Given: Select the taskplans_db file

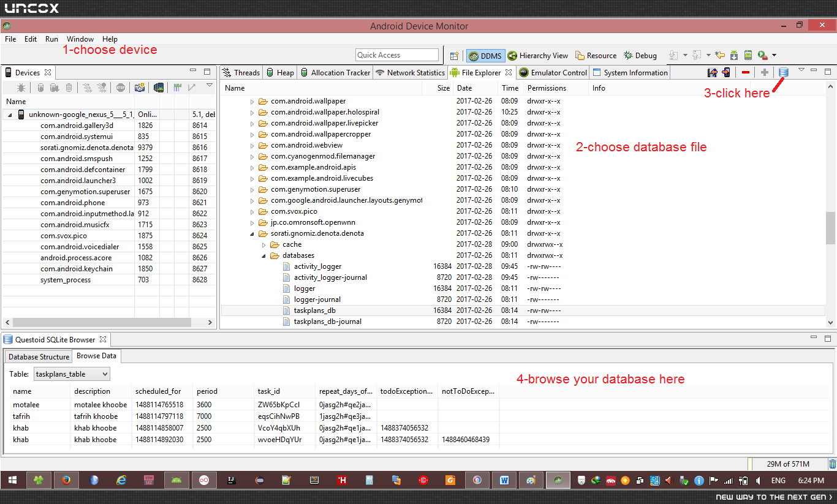Looking at the screenshot, I should tap(315, 310).
